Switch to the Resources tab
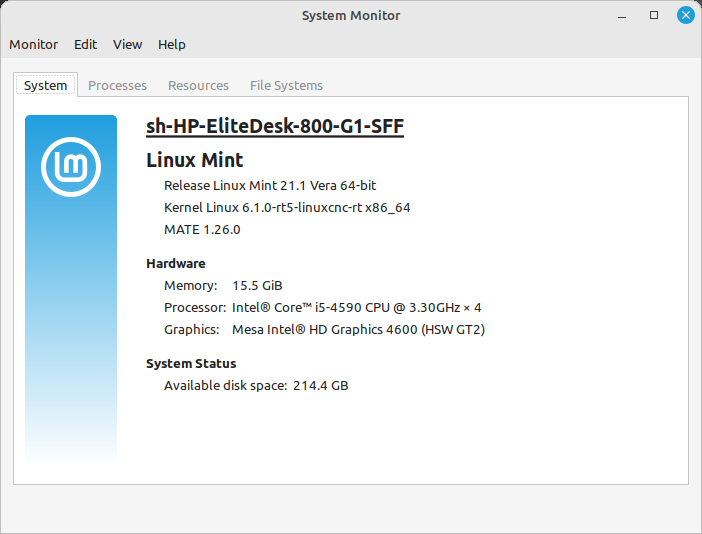Viewport: 702px width, 534px height. pos(198,85)
